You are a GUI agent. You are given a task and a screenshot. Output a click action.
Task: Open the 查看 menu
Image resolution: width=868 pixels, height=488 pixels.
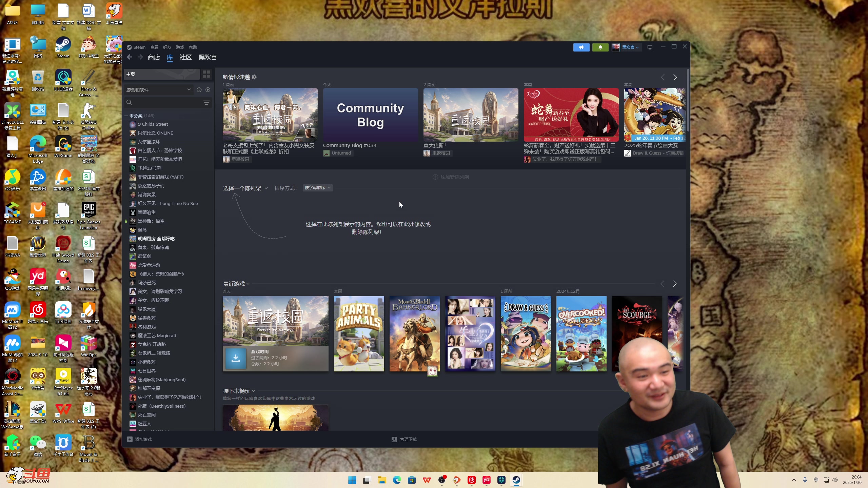tap(154, 47)
